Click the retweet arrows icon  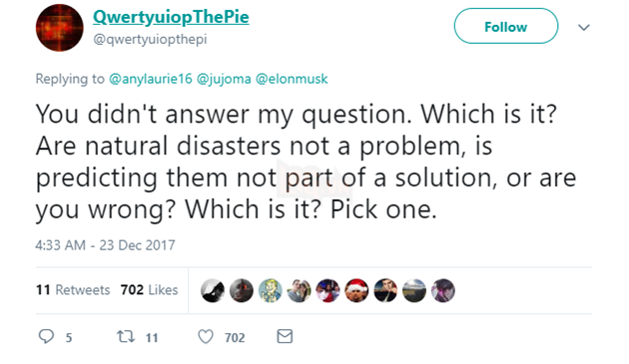(x=126, y=336)
